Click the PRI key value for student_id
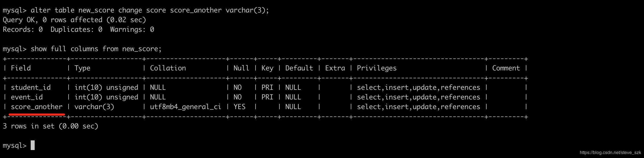The image size is (644, 158). click(x=267, y=88)
